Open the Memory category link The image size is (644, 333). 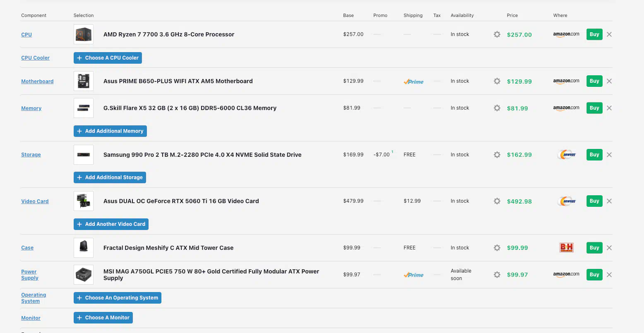click(31, 108)
